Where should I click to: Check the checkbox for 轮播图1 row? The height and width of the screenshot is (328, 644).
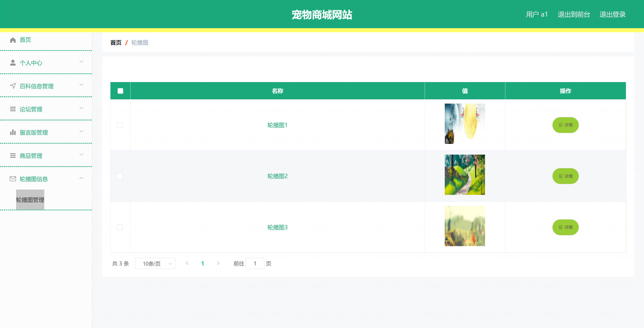click(120, 125)
